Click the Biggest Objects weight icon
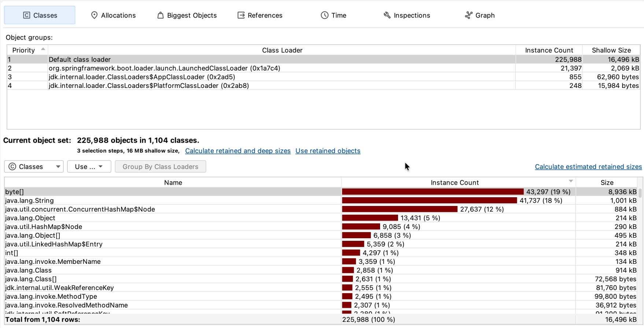The height and width of the screenshot is (328, 644). click(160, 15)
